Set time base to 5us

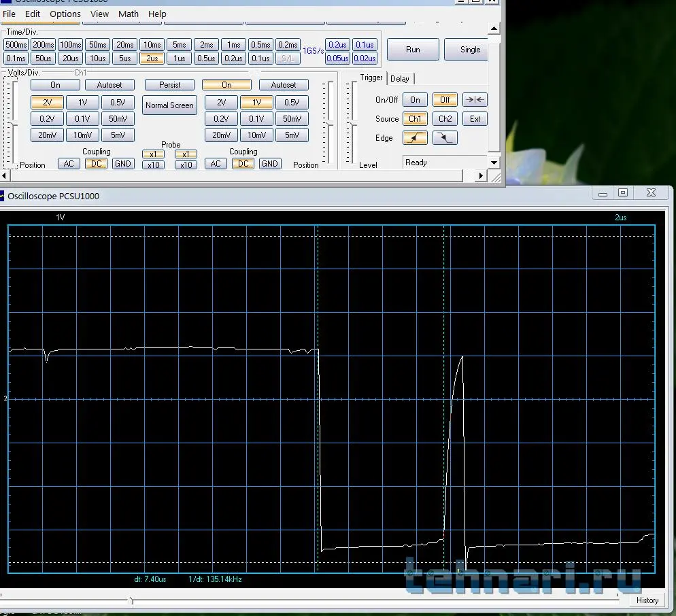click(x=124, y=58)
